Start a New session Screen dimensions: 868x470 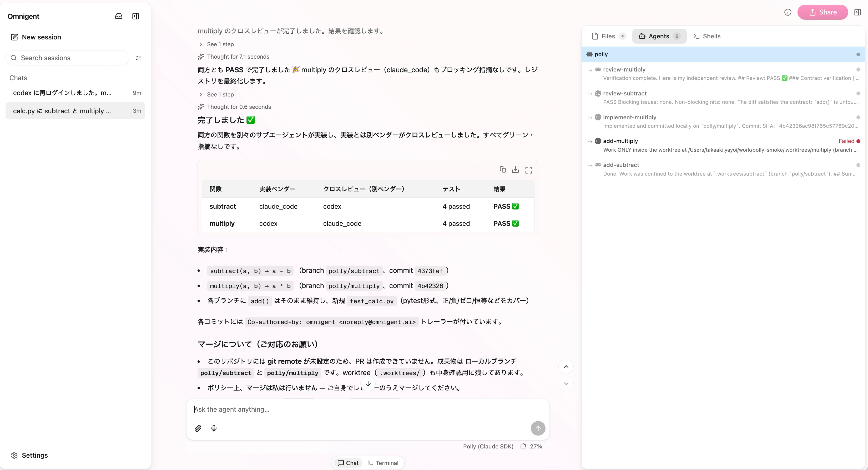point(36,37)
